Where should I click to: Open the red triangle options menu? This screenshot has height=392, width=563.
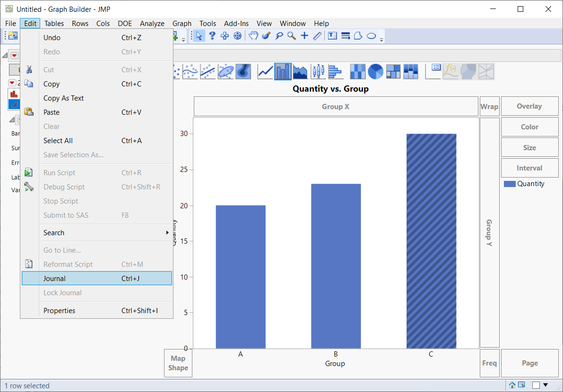(x=14, y=55)
